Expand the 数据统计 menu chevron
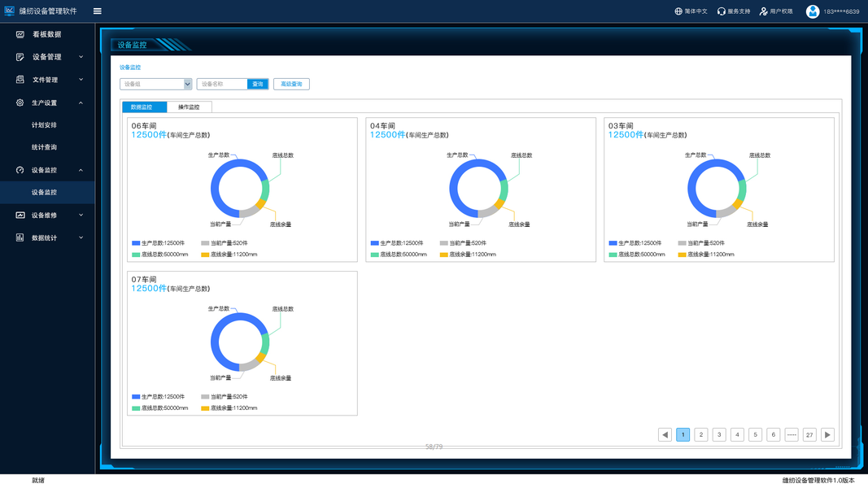Screen dimensions: 868x488 [x=81, y=238]
